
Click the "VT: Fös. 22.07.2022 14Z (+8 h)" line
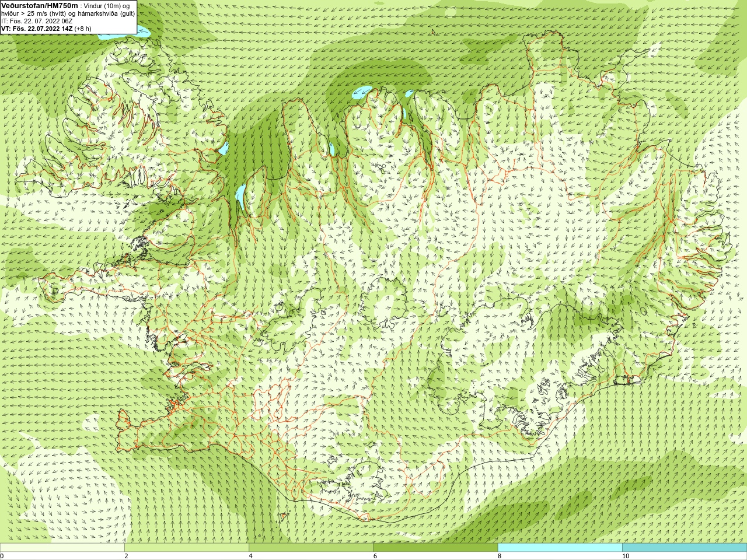46,28
